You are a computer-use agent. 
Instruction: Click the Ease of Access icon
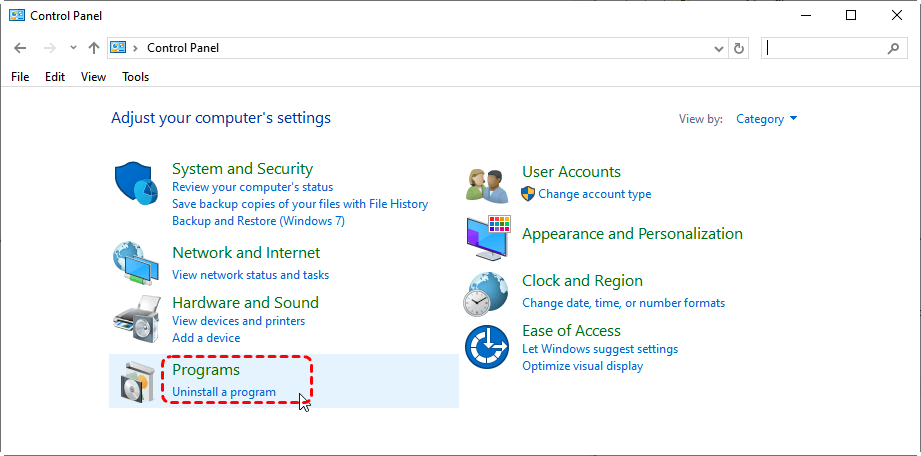487,347
